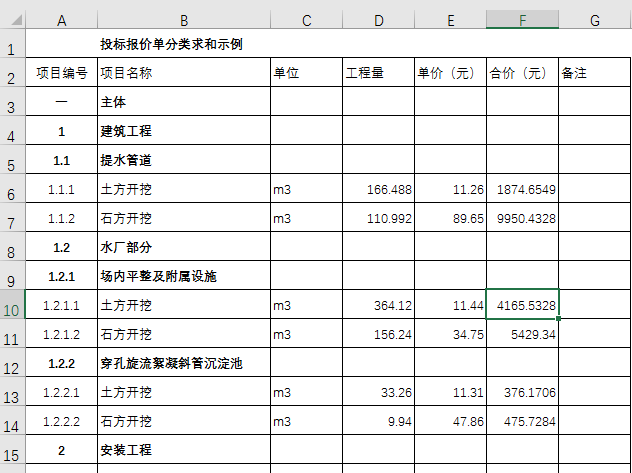Select row 15 header

pos(12,450)
